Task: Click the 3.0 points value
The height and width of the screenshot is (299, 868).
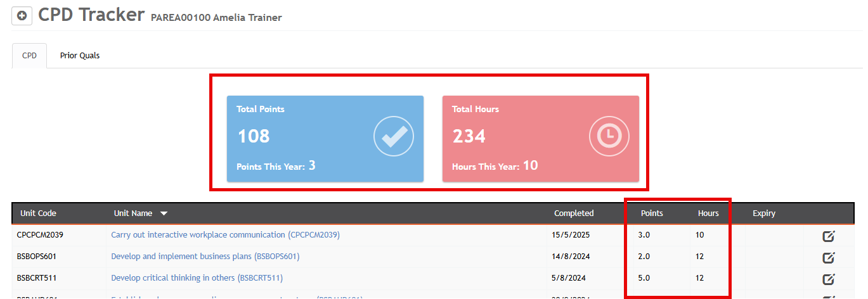Action: click(644, 234)
